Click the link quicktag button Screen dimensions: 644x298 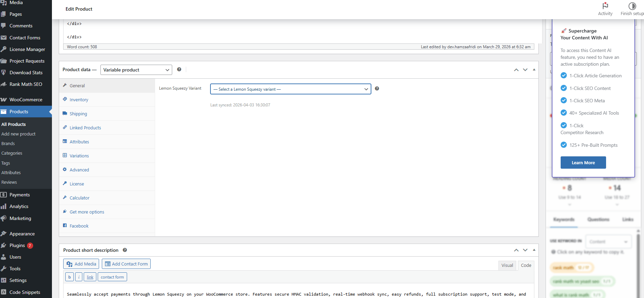click(x=90, y=277)
